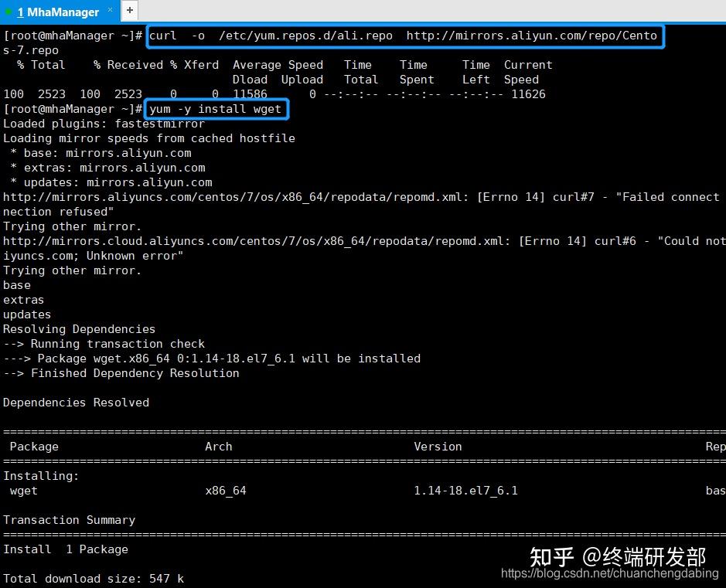Select the highlighted yum install wget command
Viewport: 726px width, 588px height.
[216, 109]
